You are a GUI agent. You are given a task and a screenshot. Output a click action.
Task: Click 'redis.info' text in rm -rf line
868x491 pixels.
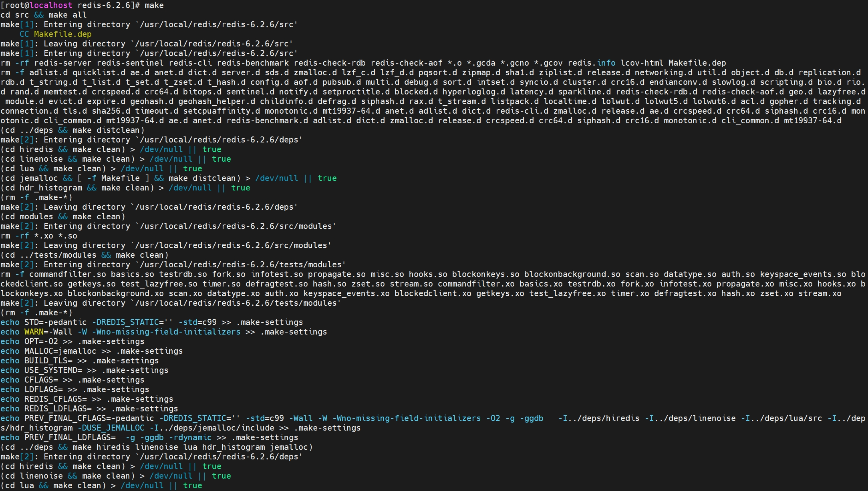(592, 63)
